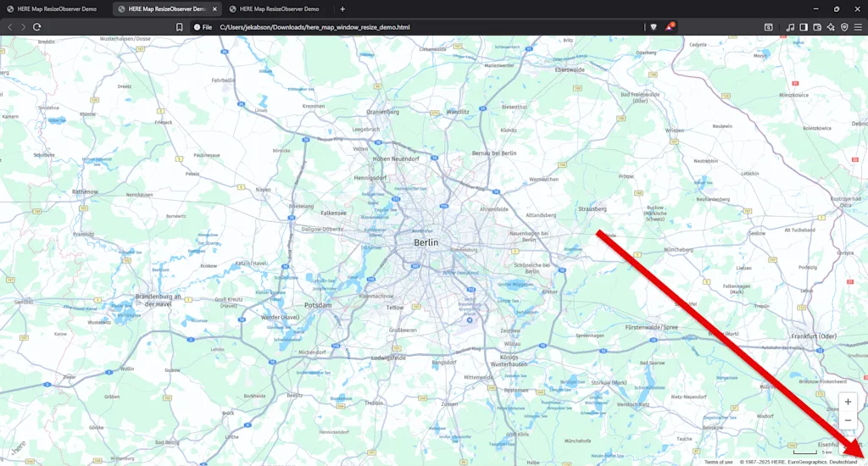Click the Zossen label on map

(449, 403)
